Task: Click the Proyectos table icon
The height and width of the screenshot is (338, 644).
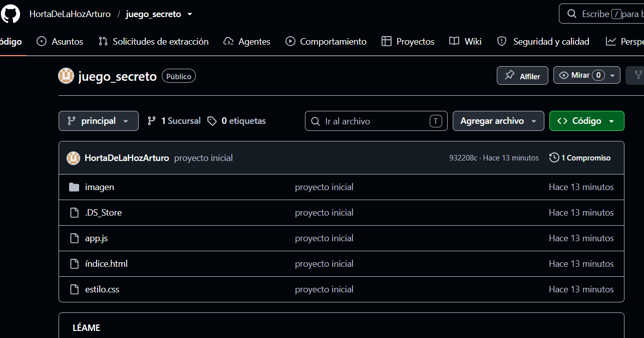Action: (x=387, y=42)
